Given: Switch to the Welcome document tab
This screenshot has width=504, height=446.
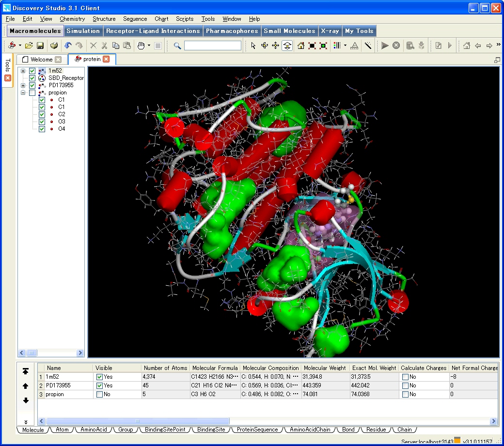Looking at the screenshot, I should (42, 60).
